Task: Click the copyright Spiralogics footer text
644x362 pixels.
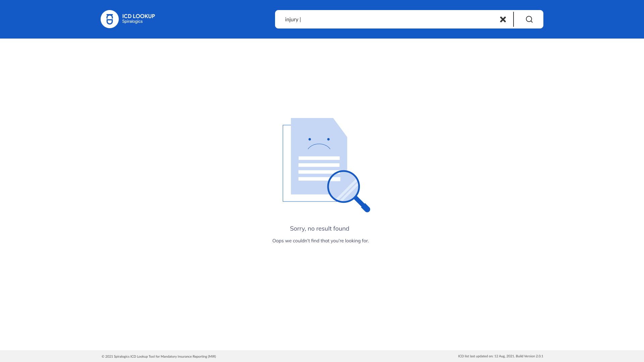Action: (159, 356)
